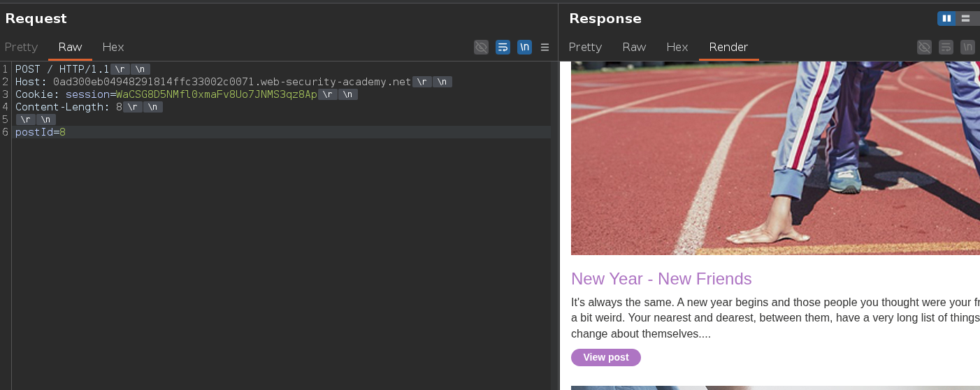Switch to the Response Hex tab
This screenshot has height=390, width=980.
point(677,47)
